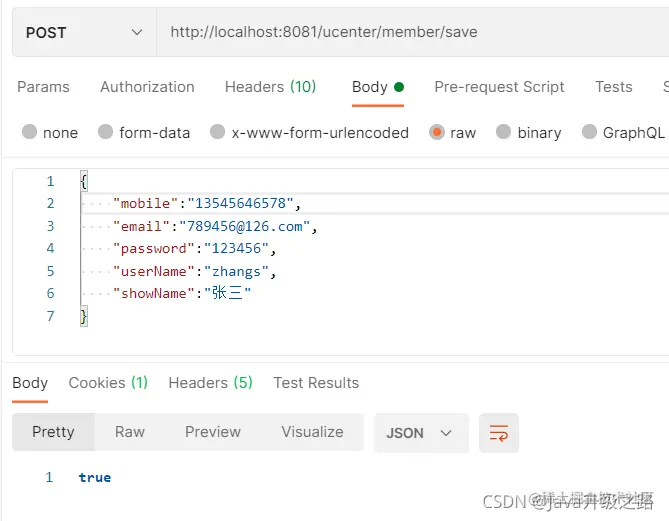
Task: Open the response Headers (5) tab
Action: point(211,383)
